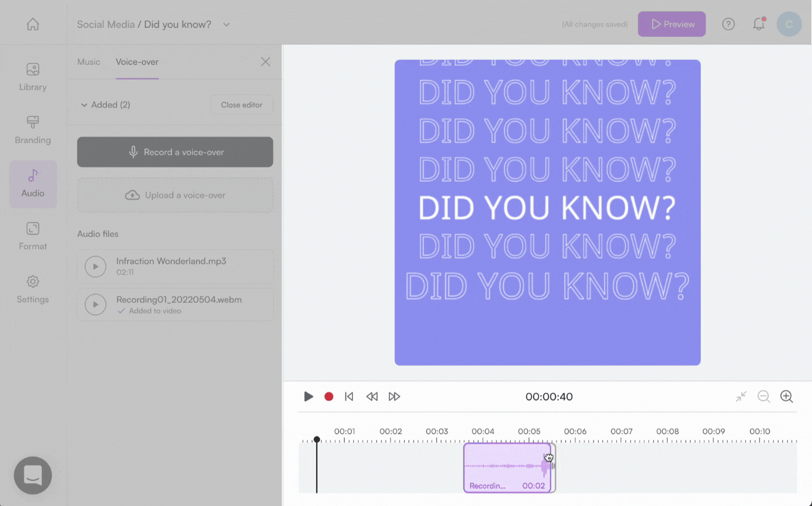Go to the Home icon
The width and height of the screenshot is (812, 506).
33,24
